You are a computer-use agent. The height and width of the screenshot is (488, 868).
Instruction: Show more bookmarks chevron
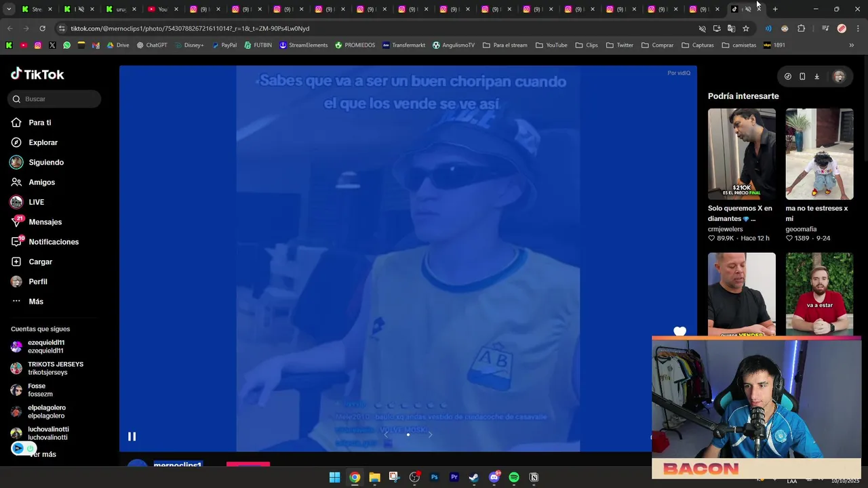[x=851, y=45]
